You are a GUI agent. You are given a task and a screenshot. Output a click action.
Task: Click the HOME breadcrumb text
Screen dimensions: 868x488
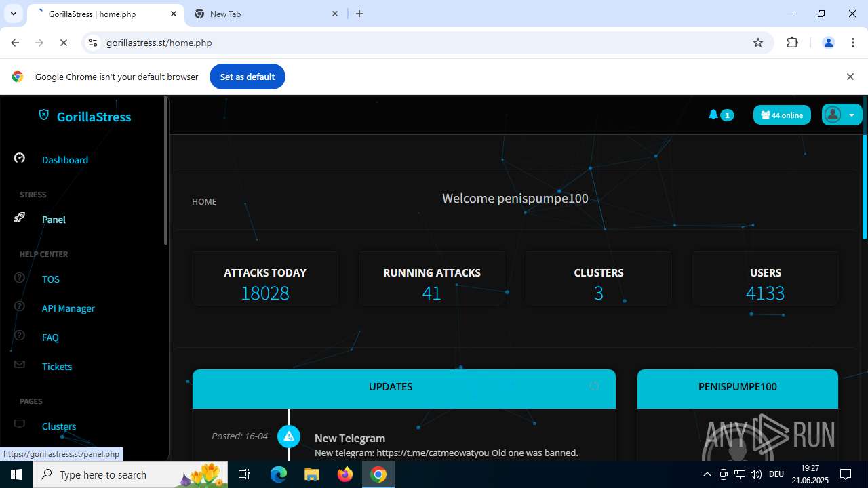(204, 201)
